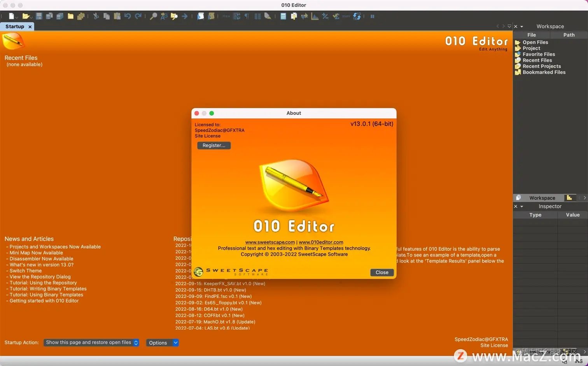Click the File column header
This screenshot has height=366, width=588.
[x=531, y=35]
